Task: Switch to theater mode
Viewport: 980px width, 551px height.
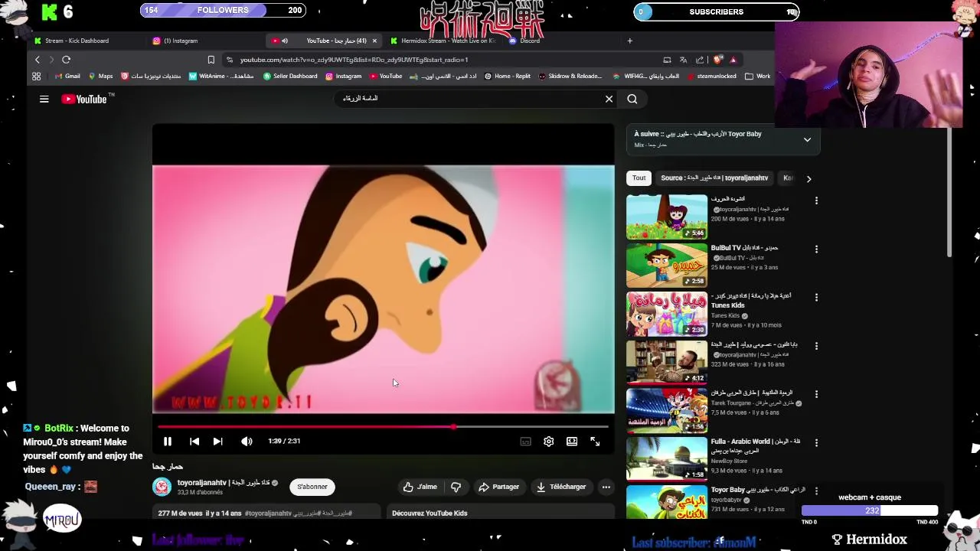Action: 572,442
